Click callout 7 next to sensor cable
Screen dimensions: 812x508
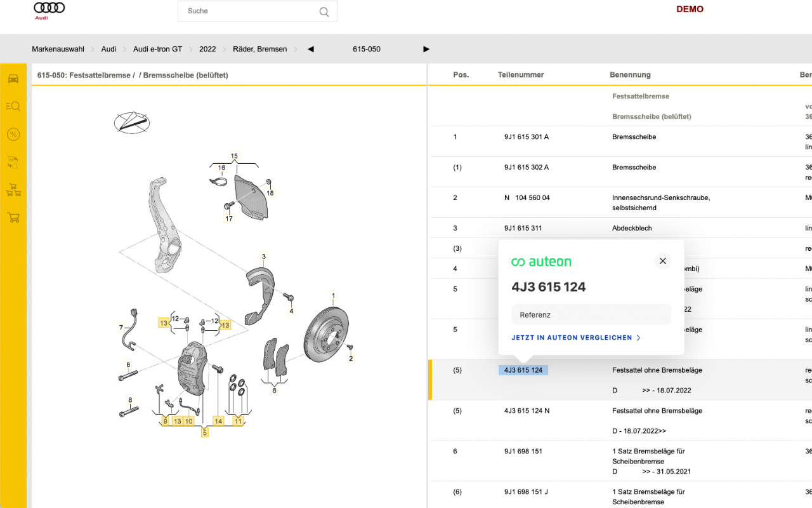click(121, 328)
